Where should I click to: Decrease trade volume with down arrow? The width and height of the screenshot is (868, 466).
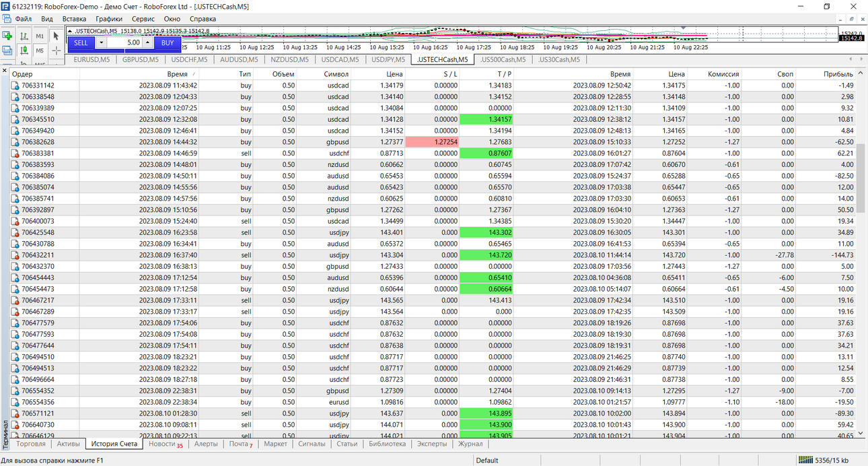[101, 42]
